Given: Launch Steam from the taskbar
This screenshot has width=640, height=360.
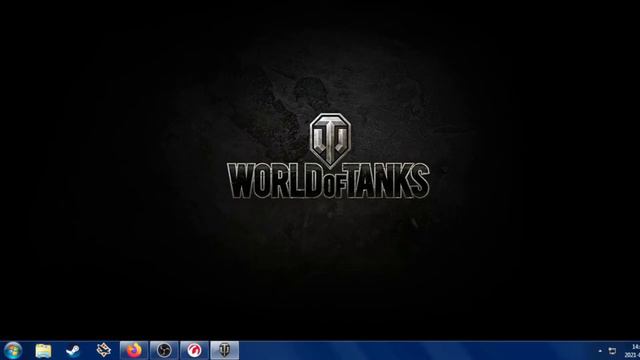Looking at the screenshot, I should 73,351.
